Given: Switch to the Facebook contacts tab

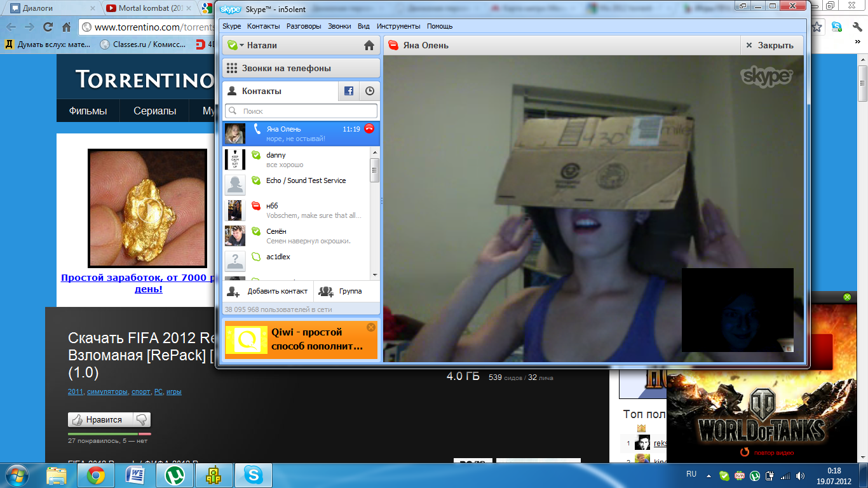Looking at the screenshot, I should point(349,91).
